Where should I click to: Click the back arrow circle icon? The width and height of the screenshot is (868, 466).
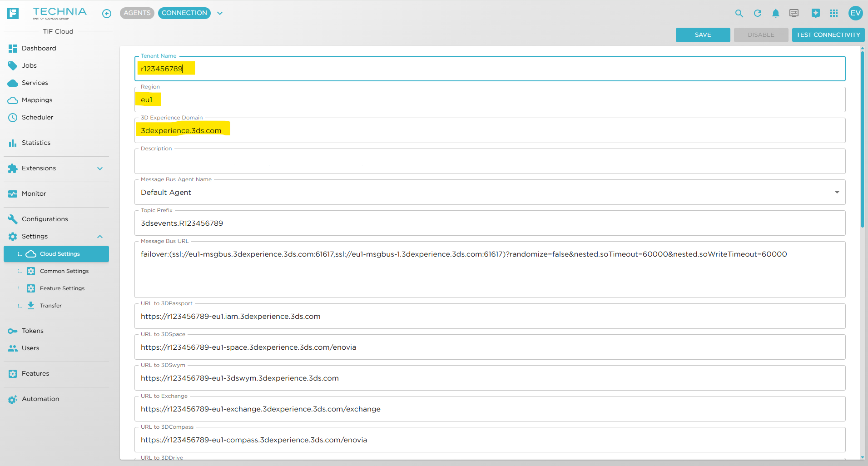point(107,14)
